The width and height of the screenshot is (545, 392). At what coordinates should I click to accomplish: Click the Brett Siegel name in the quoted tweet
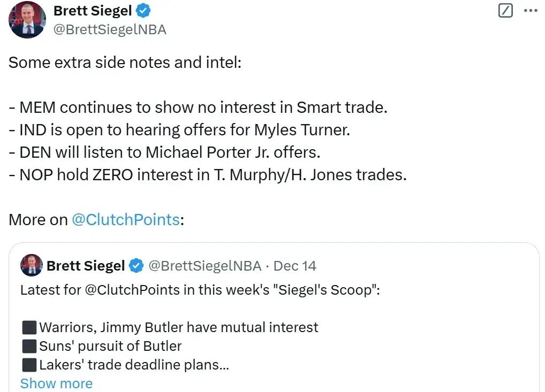point(86,266)
